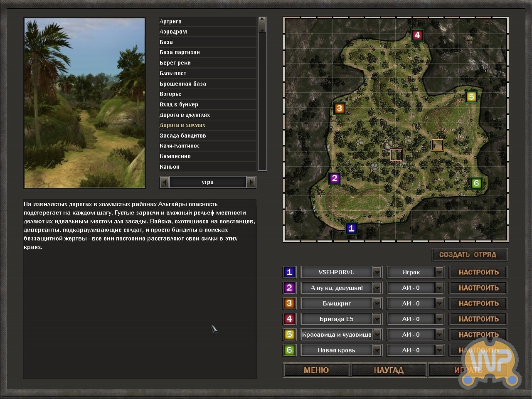532x399 pixels.
Task: Switch to the previous time of day
Action: click(x=165, y=182)
